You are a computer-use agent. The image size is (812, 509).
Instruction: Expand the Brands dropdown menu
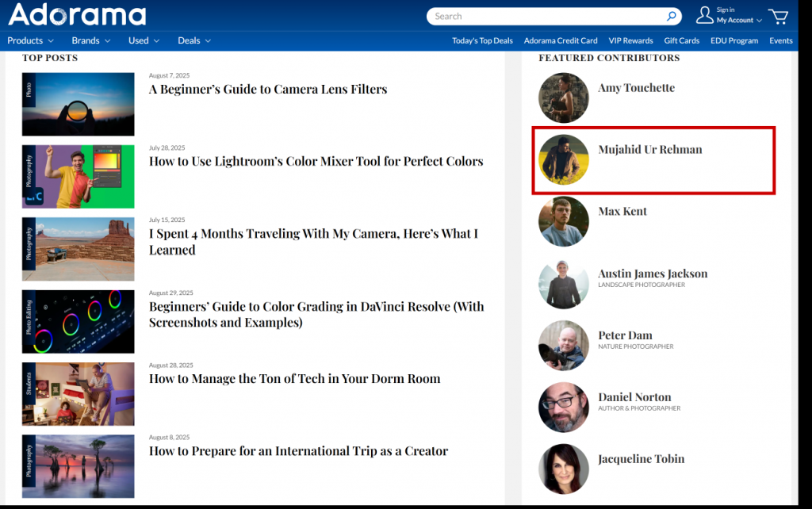(x=90, y=40)
